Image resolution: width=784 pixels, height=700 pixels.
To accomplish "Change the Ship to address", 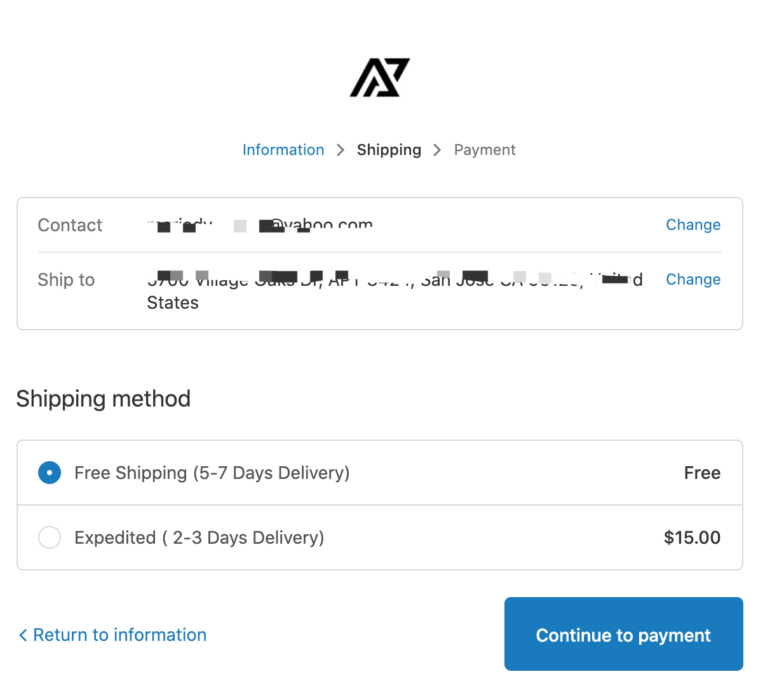I will (x=693, y=279).
